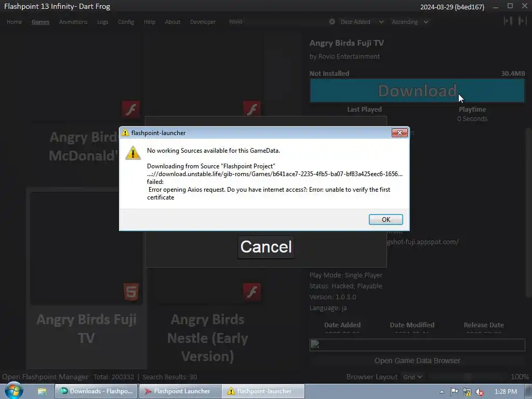Open the Browser Layout Grid dropdown
532x399 pixels.
coord(413,377)
